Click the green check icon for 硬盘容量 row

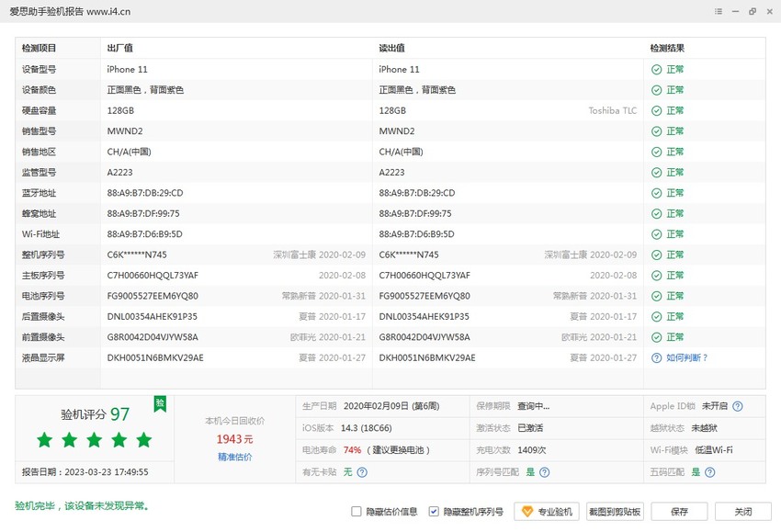(x=656, y=110)
